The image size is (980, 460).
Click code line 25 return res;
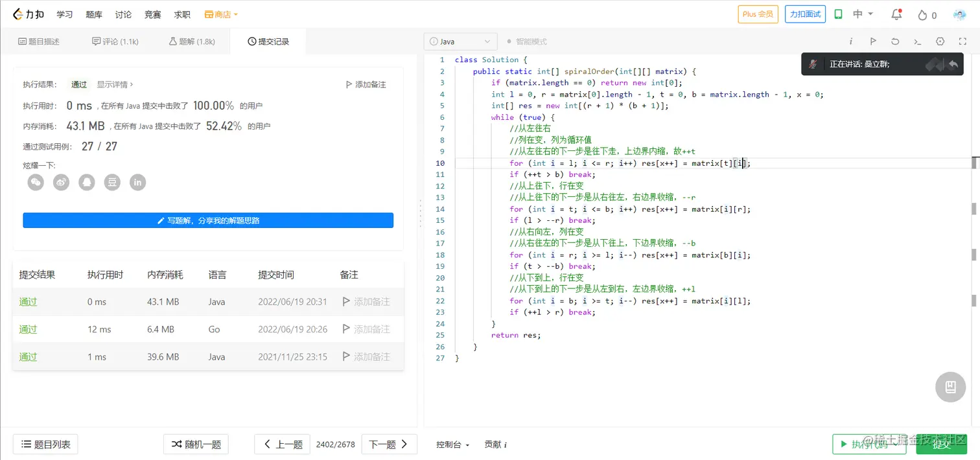tap(515, 335)
